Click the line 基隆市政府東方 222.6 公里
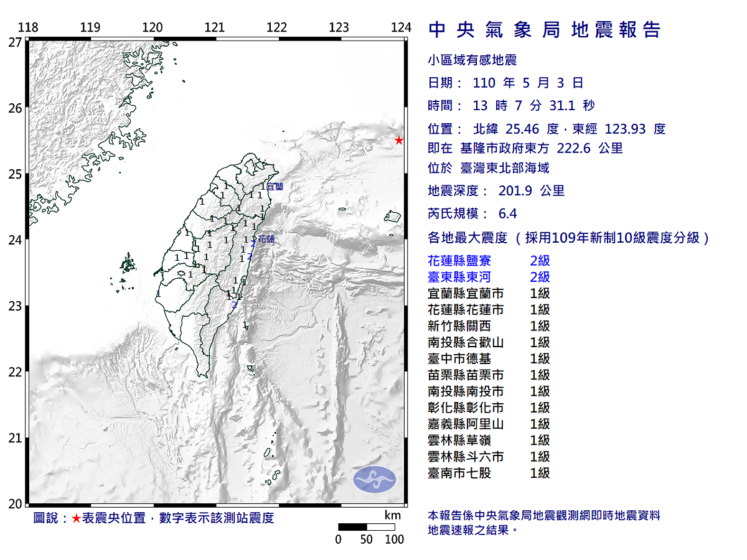 [542, 148]
